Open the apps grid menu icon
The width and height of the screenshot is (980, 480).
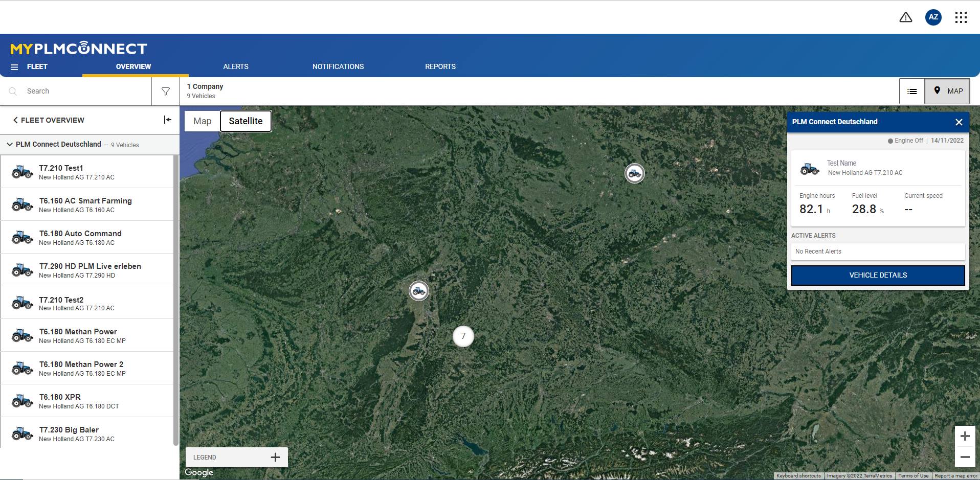[961, 17]
